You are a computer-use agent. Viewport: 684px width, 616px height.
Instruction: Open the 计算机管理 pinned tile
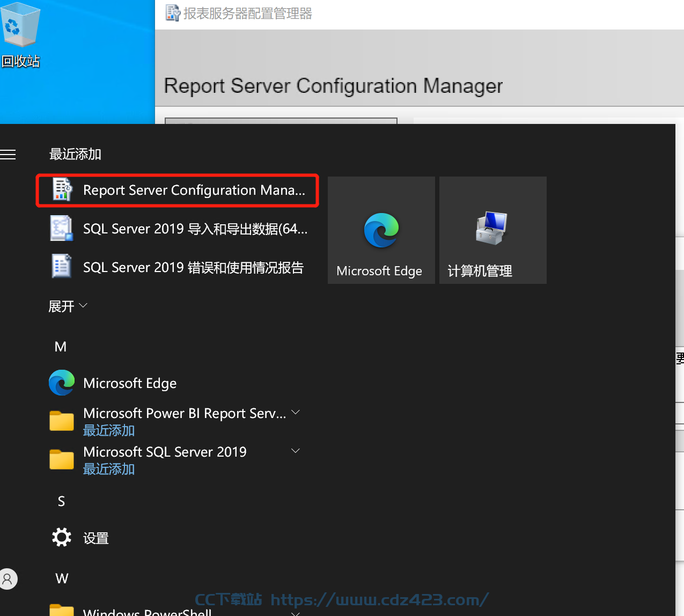[493, 230]
